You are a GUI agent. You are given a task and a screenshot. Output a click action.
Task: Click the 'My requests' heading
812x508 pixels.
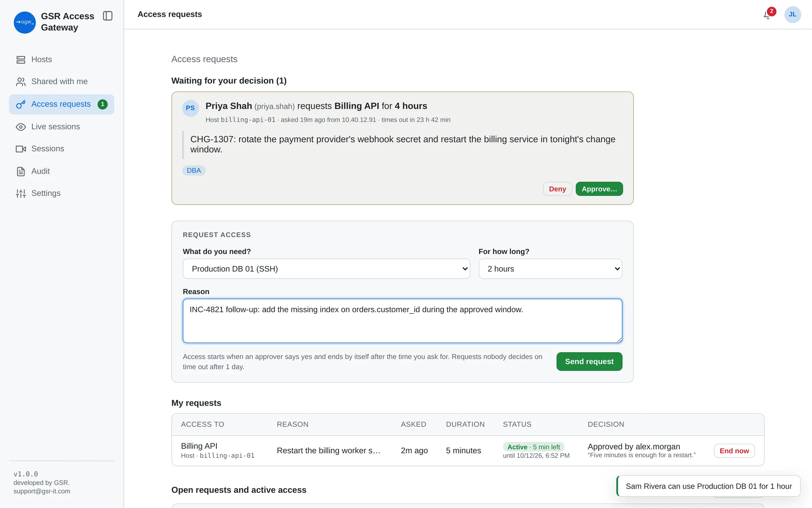(196, 403)
